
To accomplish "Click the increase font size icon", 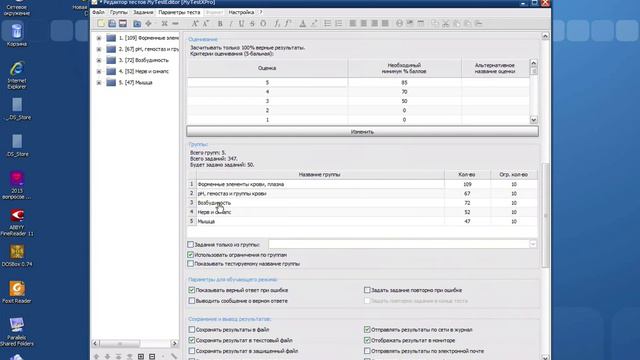I will click(195, 24).
